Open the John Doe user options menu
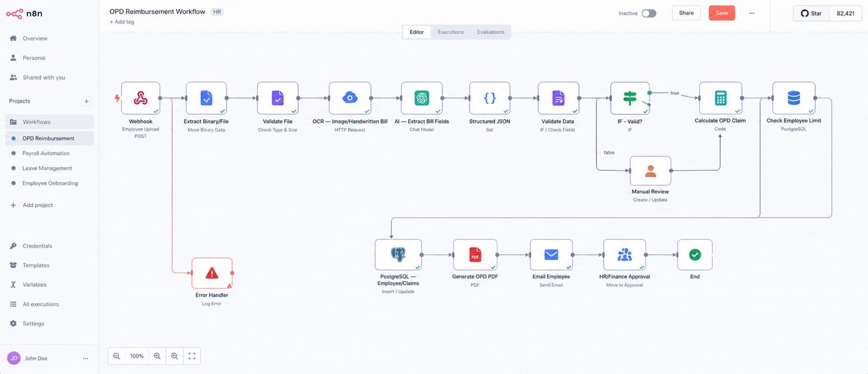The image size is (868, 374). (85, 358)
